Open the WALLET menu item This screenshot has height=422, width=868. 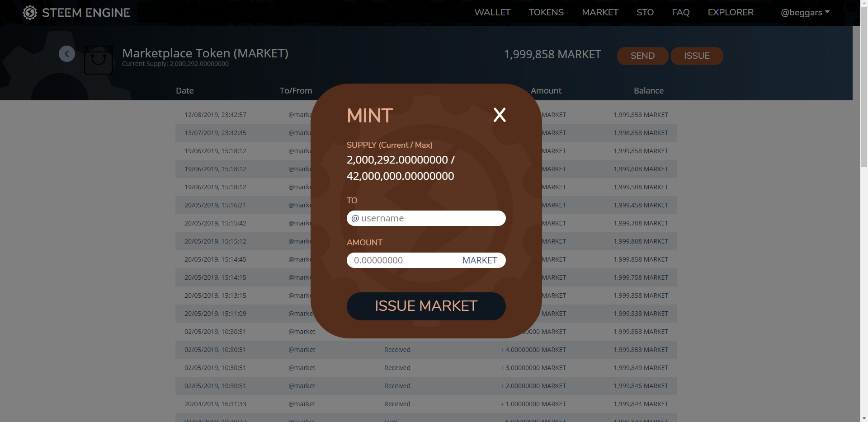(x=492, y=13)
